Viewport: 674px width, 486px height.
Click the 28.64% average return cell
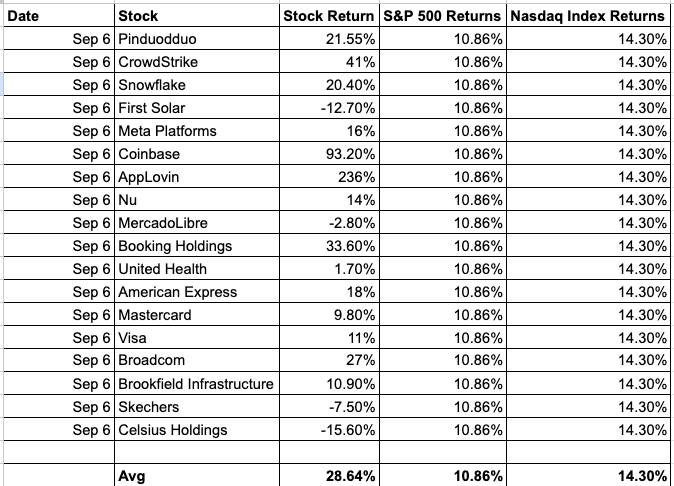pyautogui.click(x=329, y=475)
